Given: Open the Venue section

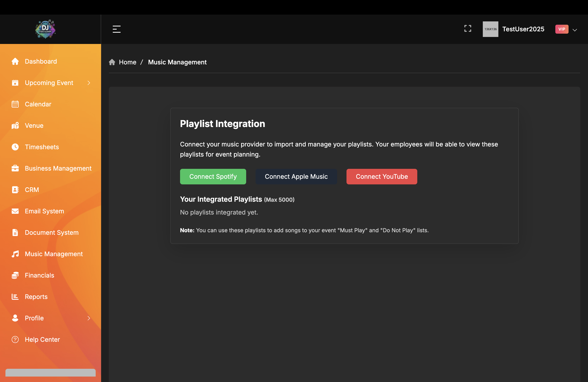Looking at the screenshot, I should pyautogui.click(x=34, y=125).
